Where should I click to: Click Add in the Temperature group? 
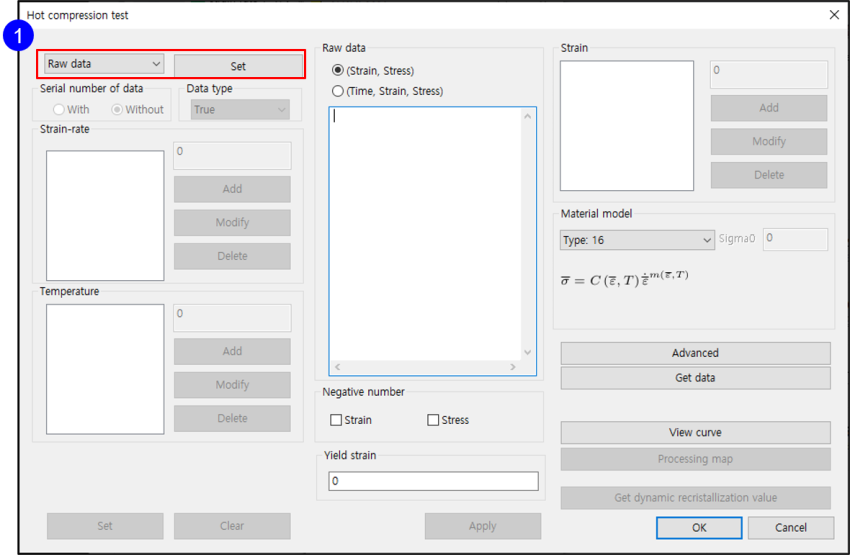click(232, 351)
